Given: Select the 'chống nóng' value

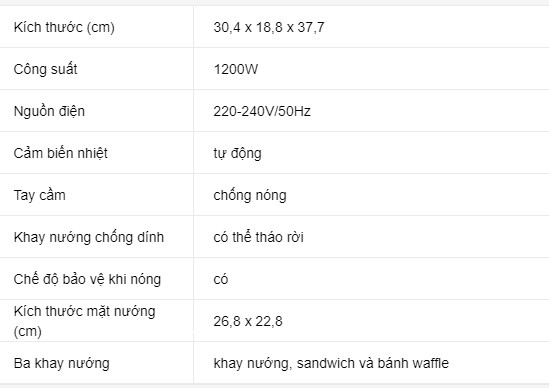Looking at the screenshot, I should [x=250, y=195].
